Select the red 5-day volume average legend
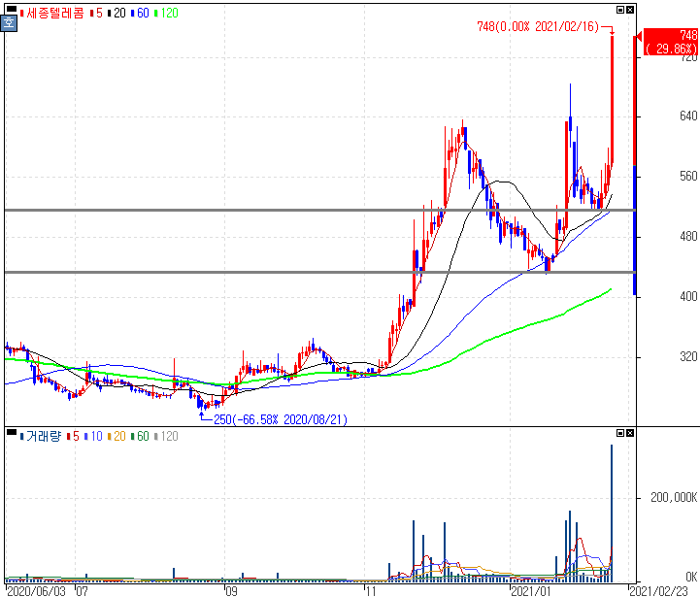 coord(73,436)
